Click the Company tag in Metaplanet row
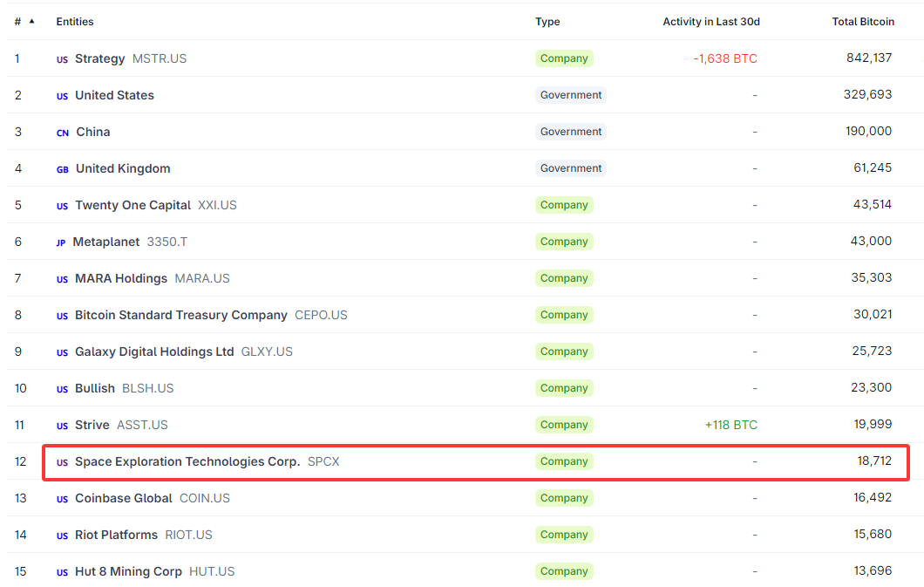The height and width of the screenshot is (587, 924). point(564,242)
